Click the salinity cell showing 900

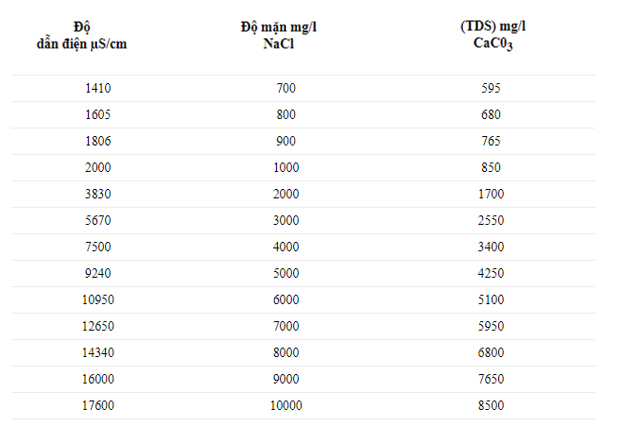click(286, 141)
